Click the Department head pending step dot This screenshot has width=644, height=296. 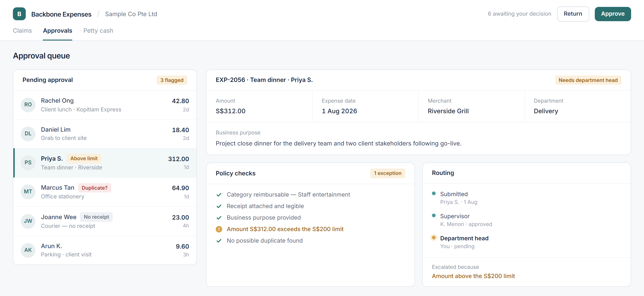click(x=434, y=238)
